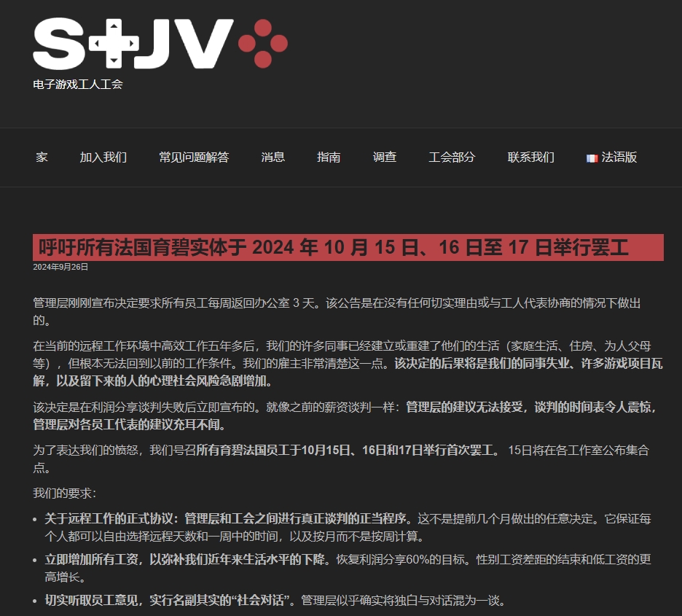Click the date 2024年9月26日
Viewport: 682px width, 616px height.
pos(60,267)
